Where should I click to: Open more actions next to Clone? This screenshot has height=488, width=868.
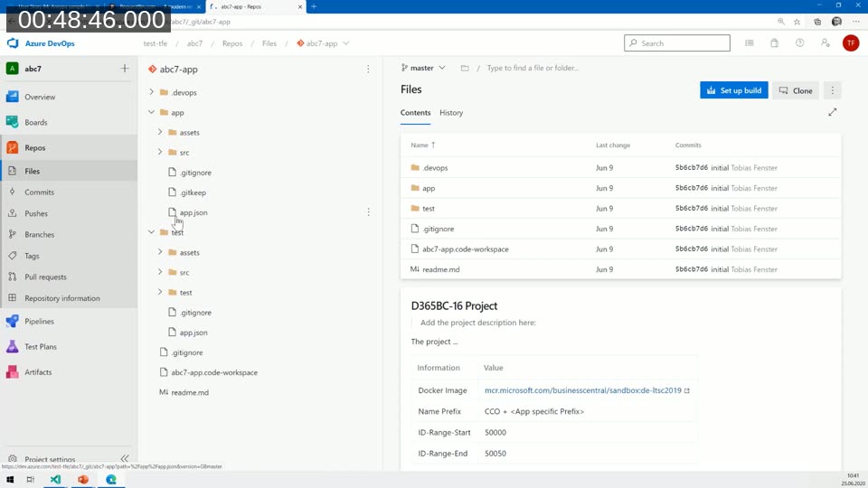click(x=832, y=90)
